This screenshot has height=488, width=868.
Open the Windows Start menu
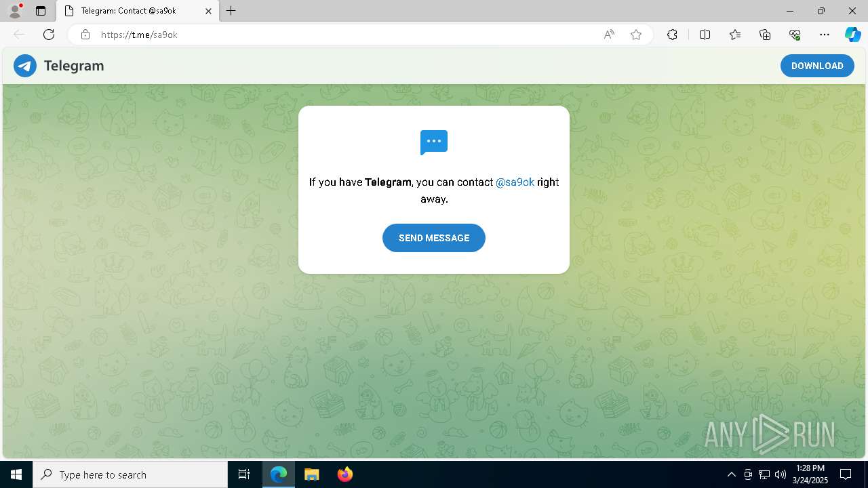[16, 474]
